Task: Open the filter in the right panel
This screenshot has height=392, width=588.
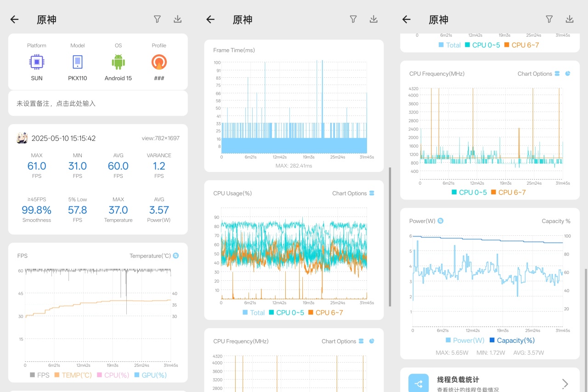Action: (x=549, y=19)
